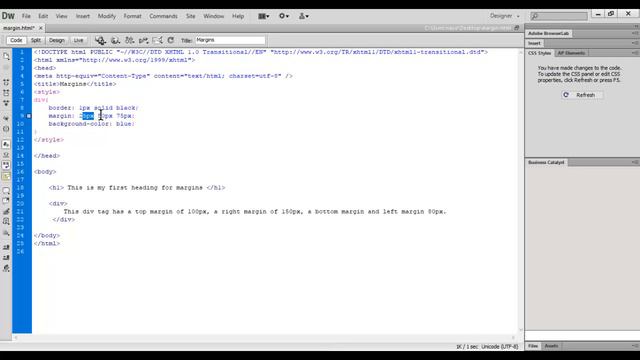Click the Preview in browser globe icon
640x360 pixels.
[x=116, y=40]
